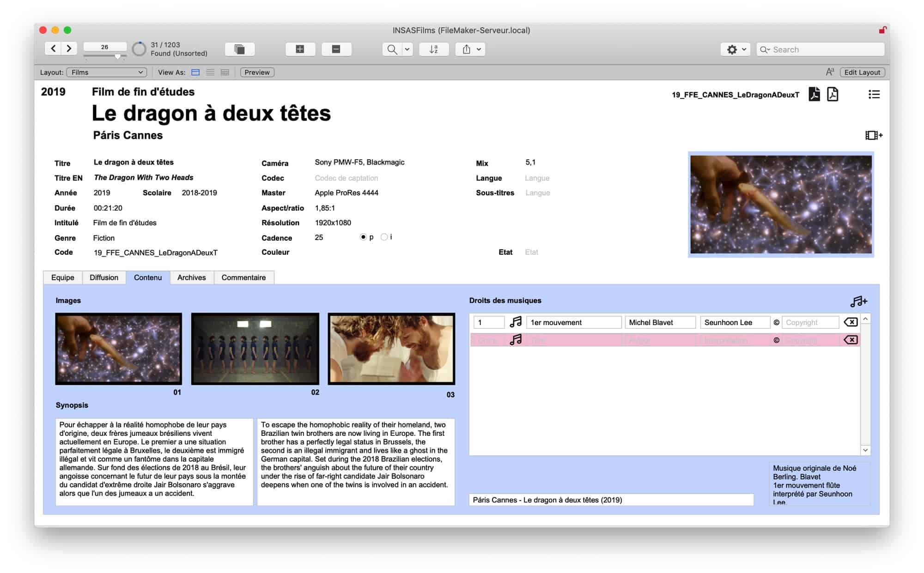Open the outlined PDF document icon
This screenshot has width=924, height=573.
[x=833, y=94]
